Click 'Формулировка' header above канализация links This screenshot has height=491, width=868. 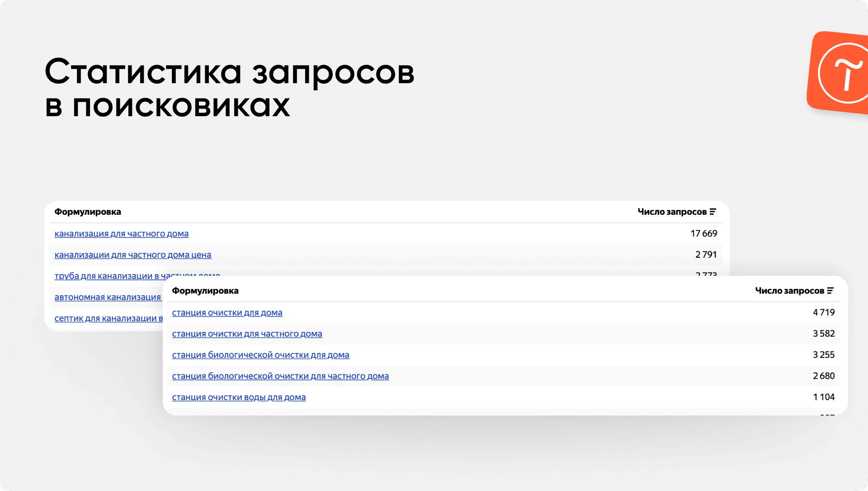(88, 212)
